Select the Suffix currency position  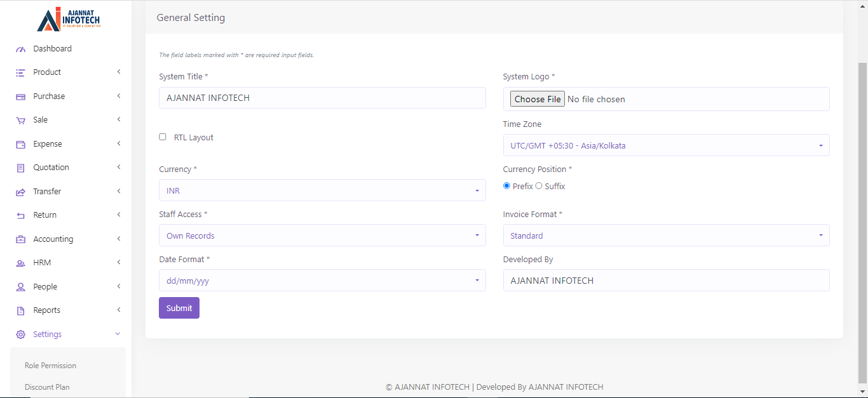tap(539, 186)
